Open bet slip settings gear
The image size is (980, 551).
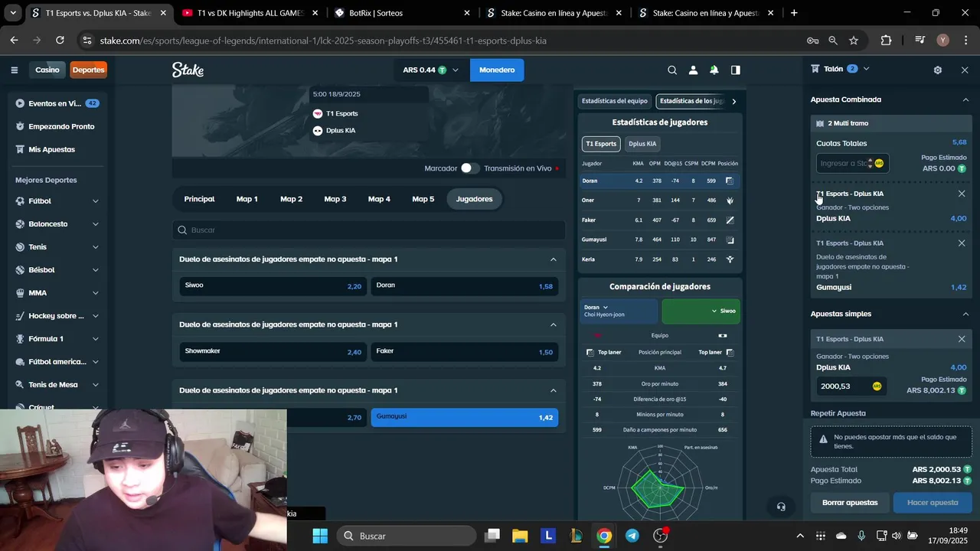tap(938, 70)
